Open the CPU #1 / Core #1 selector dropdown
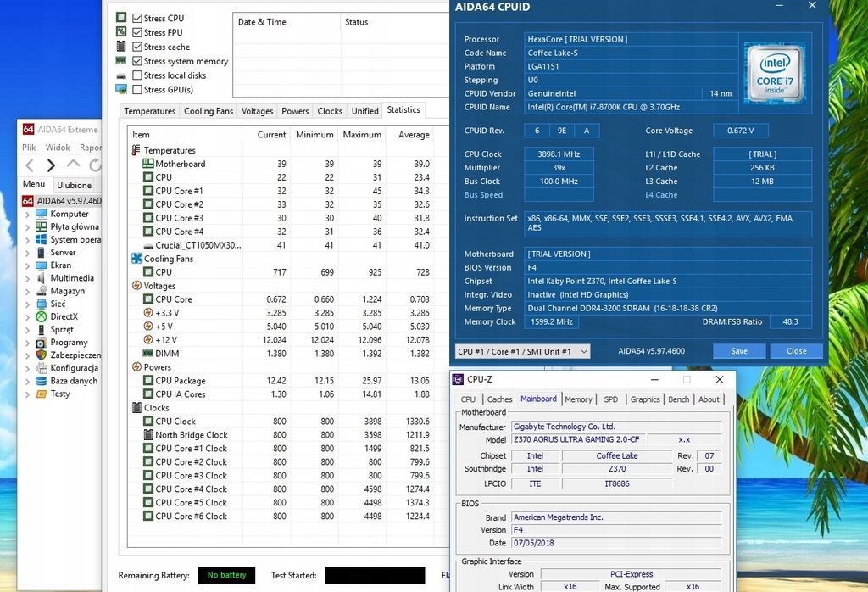 tap(522, 352)
